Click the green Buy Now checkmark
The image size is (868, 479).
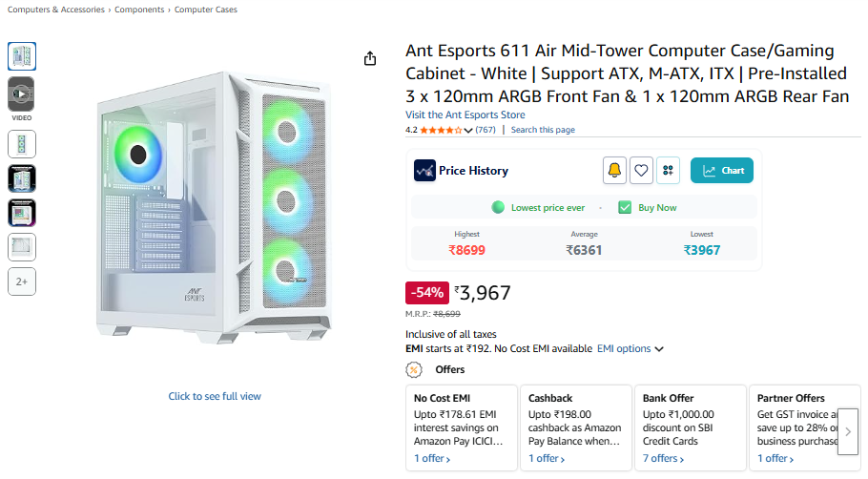pos(625,207)
